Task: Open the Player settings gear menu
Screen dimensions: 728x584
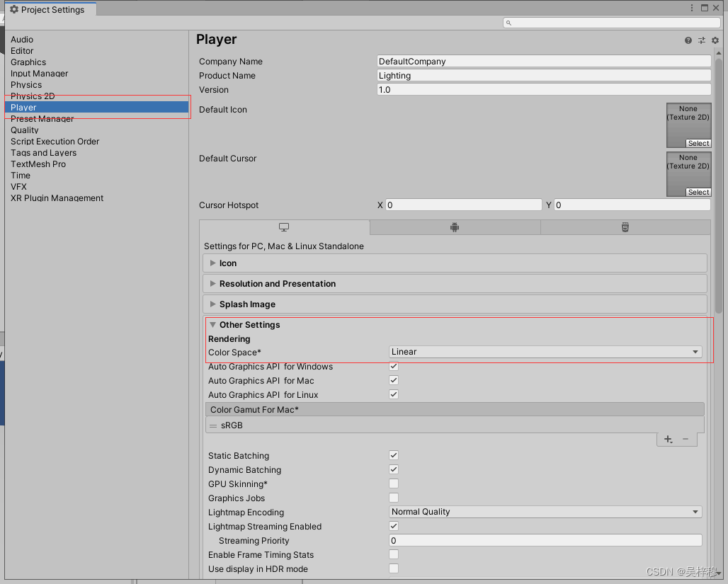Action: [715, 40]
